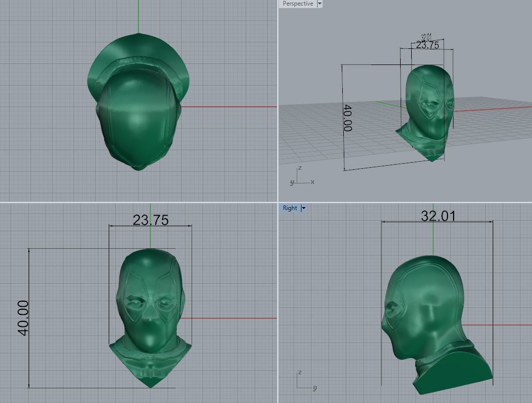
Task: Expand the Perspective viewport dropdown arrow
Action: [x=319, y=4]
